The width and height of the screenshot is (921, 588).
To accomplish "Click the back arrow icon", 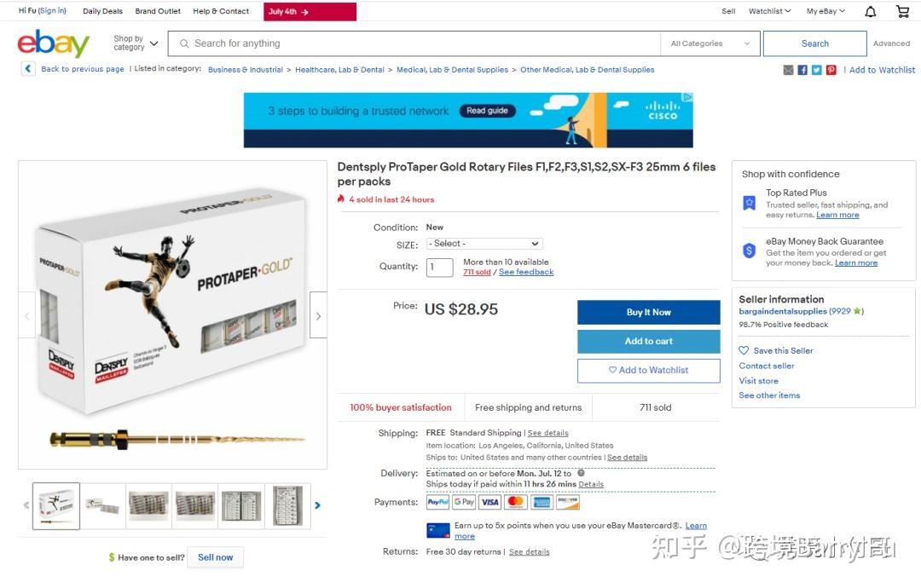I will point(28,69).
